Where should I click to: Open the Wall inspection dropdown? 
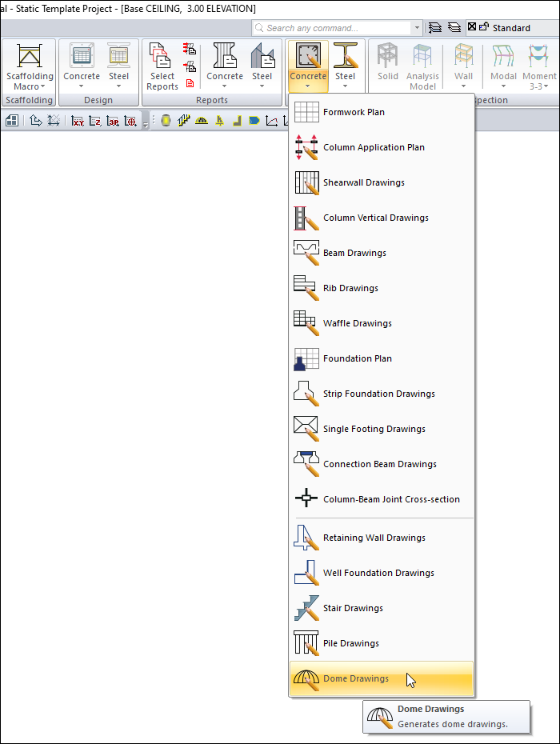pos(463,66)
